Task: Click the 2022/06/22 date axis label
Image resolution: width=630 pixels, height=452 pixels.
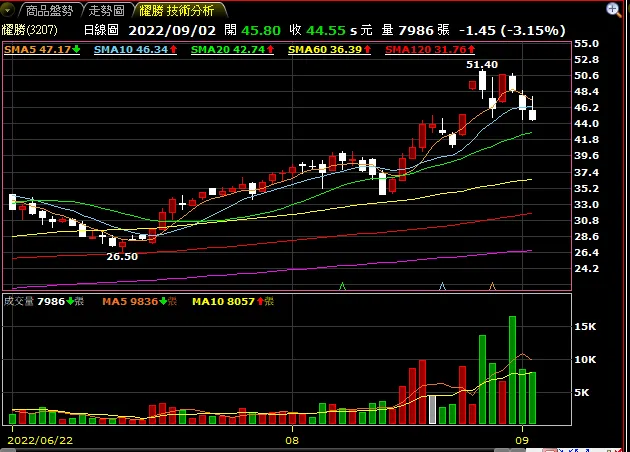Action: 40,440
